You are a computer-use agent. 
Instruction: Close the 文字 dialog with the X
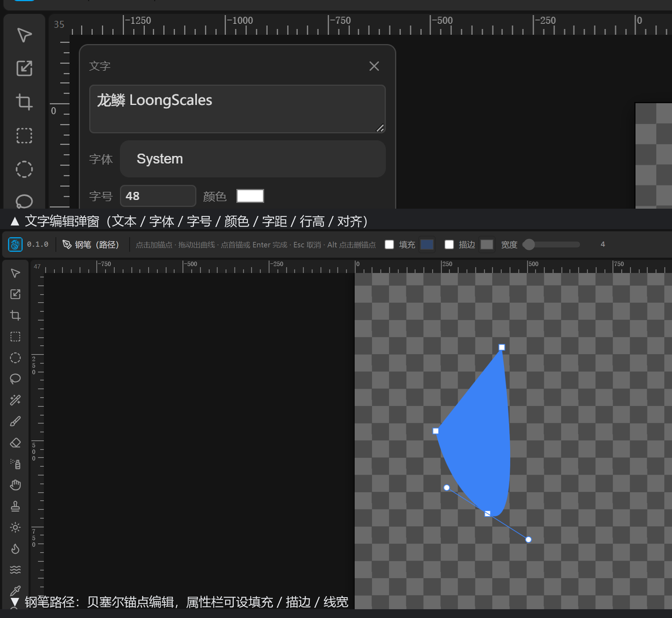point(374,66)
